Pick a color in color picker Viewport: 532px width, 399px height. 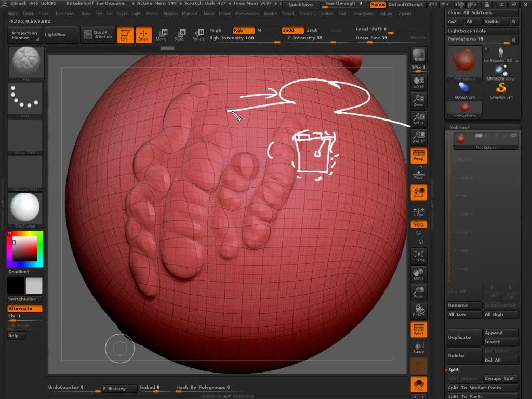point(25,249)
